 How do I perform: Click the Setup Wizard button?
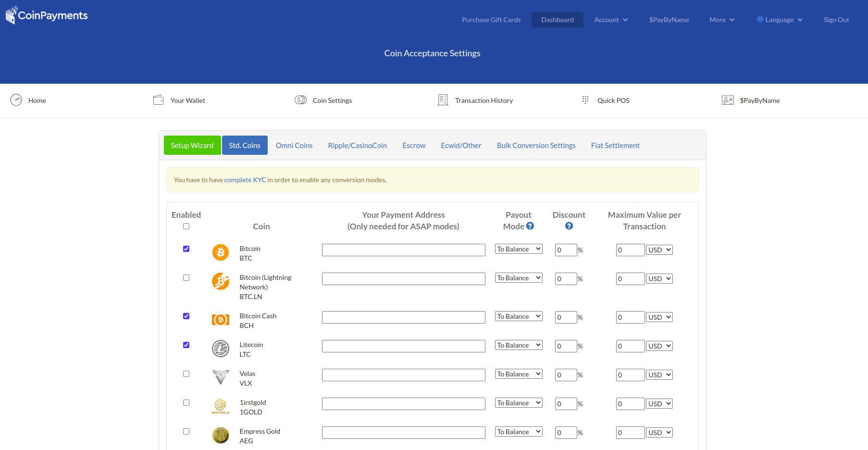[x=192, y=146]
